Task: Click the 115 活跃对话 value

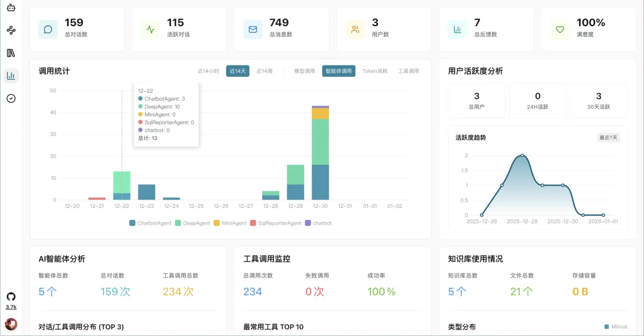Action: [175, 23]
